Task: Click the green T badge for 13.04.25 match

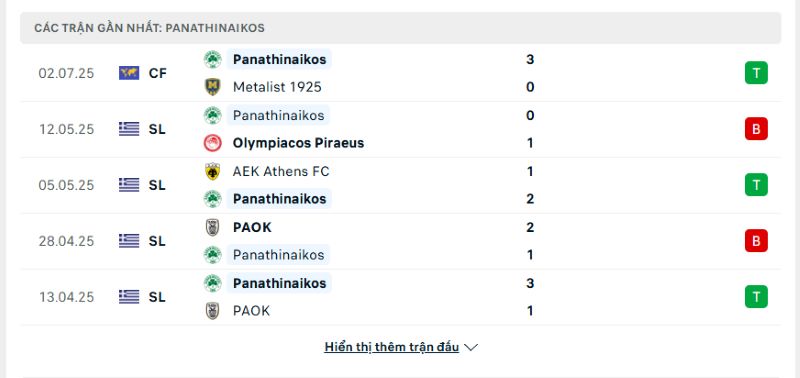Action: [756, 296]
